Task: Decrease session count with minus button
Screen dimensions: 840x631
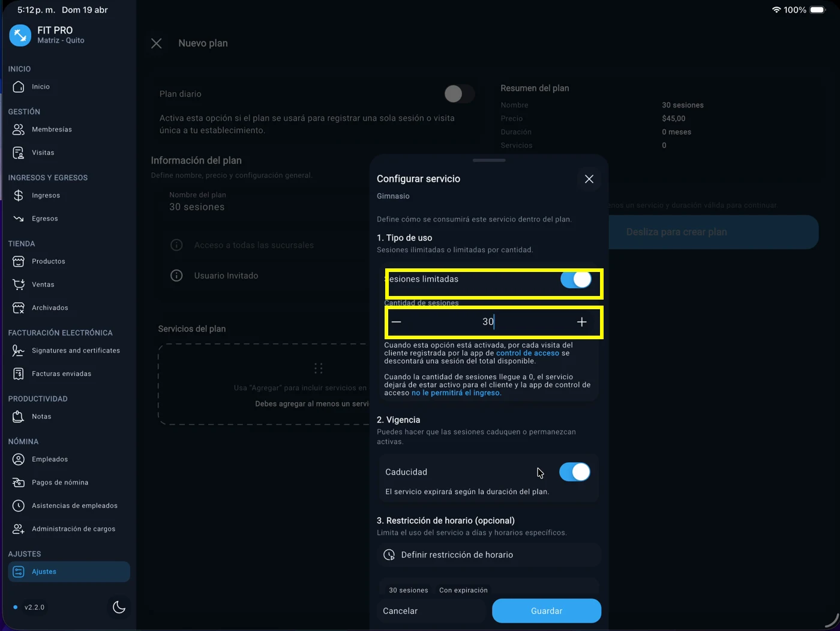Action: [396, 322]
